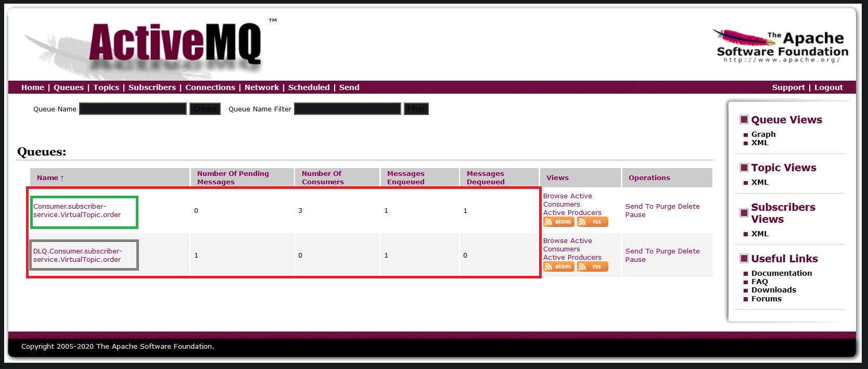Delete the DLQ.Consumer queue
Viewport: 868px width, 369px height.
coord(689,251)
